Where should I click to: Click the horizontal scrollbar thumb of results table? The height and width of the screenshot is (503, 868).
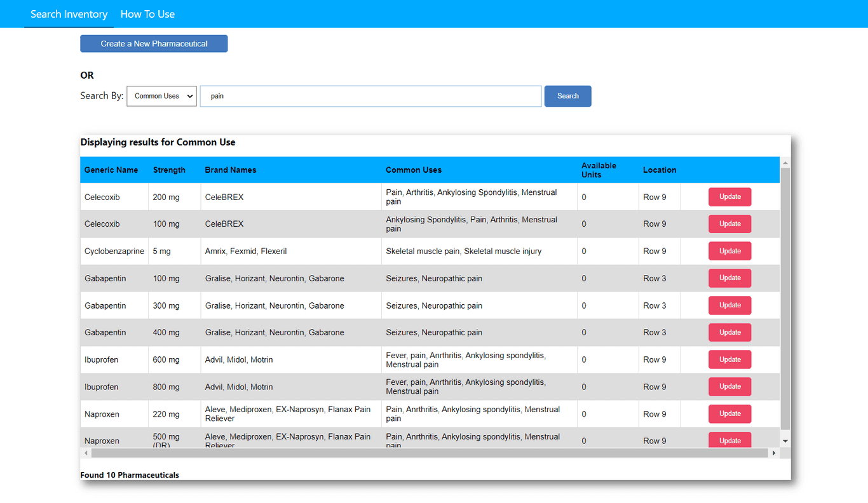[430, 453]
